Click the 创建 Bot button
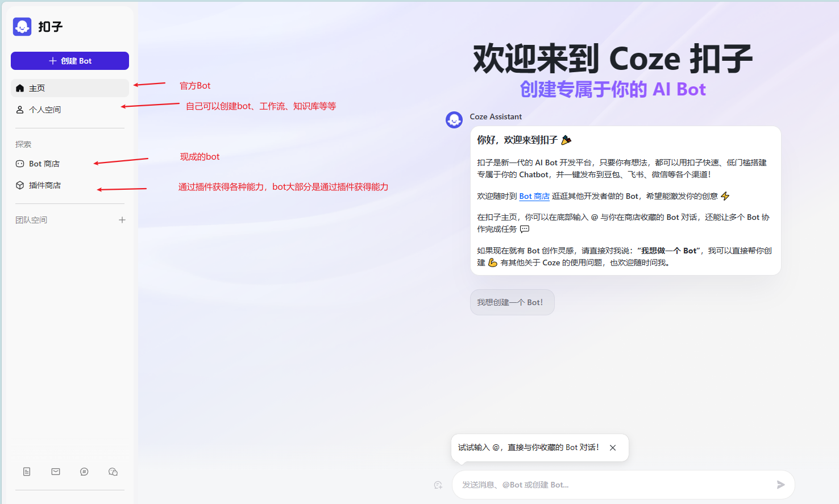This screenshot has height=504, width=839. click(x=70, y=61)
